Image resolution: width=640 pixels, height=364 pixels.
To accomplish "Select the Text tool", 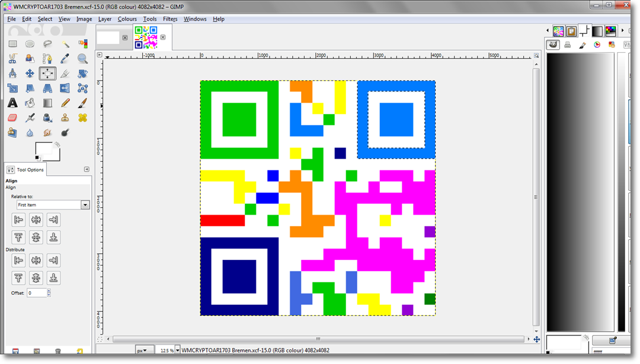I will pyautogui.click(x=12, y=103).
